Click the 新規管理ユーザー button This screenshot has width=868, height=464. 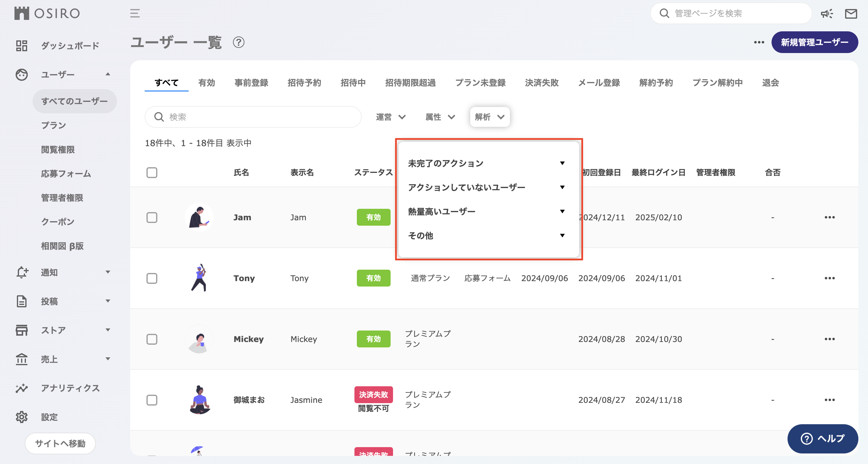pos(814,42)
